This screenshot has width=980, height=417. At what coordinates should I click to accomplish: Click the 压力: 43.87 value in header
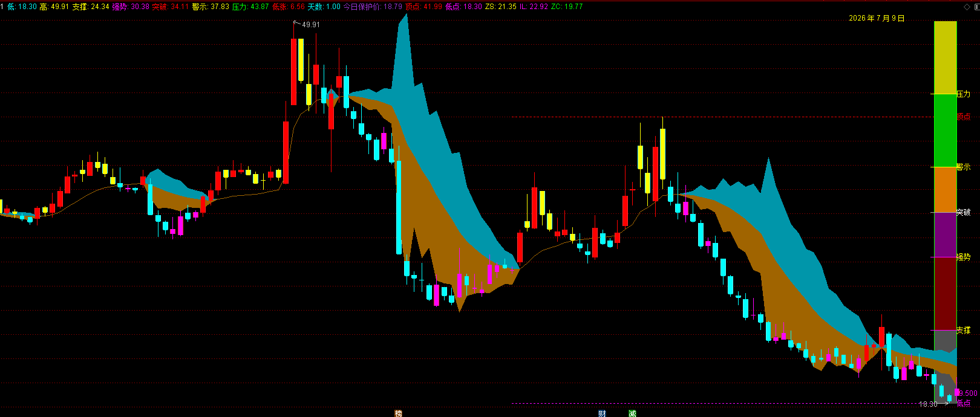point(250,7)
